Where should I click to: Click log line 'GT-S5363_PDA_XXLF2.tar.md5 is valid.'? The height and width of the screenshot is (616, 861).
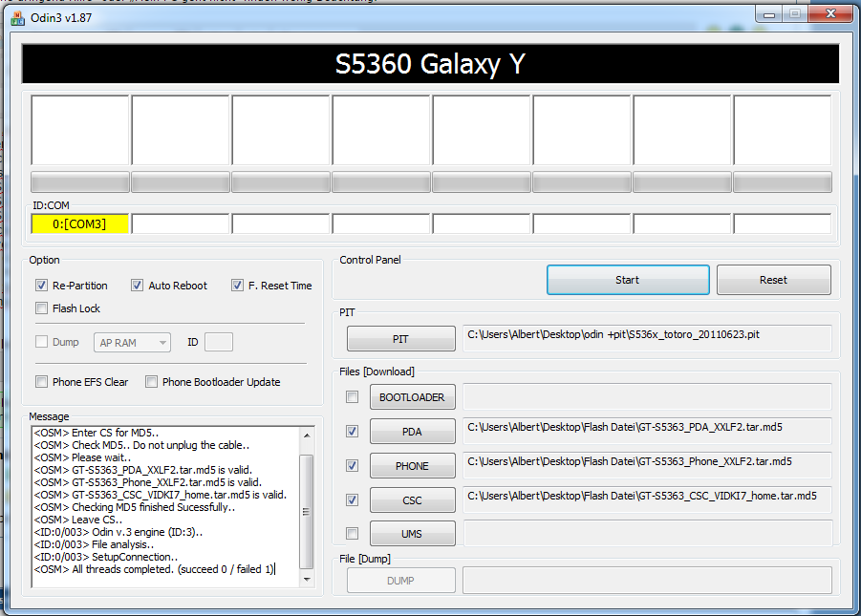click(142, 470)
